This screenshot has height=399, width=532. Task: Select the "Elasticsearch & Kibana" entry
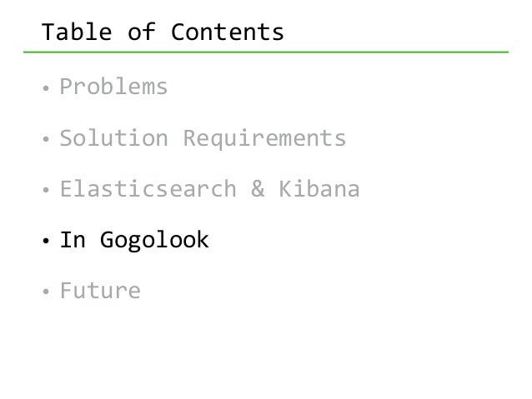(x=208, y=190)
